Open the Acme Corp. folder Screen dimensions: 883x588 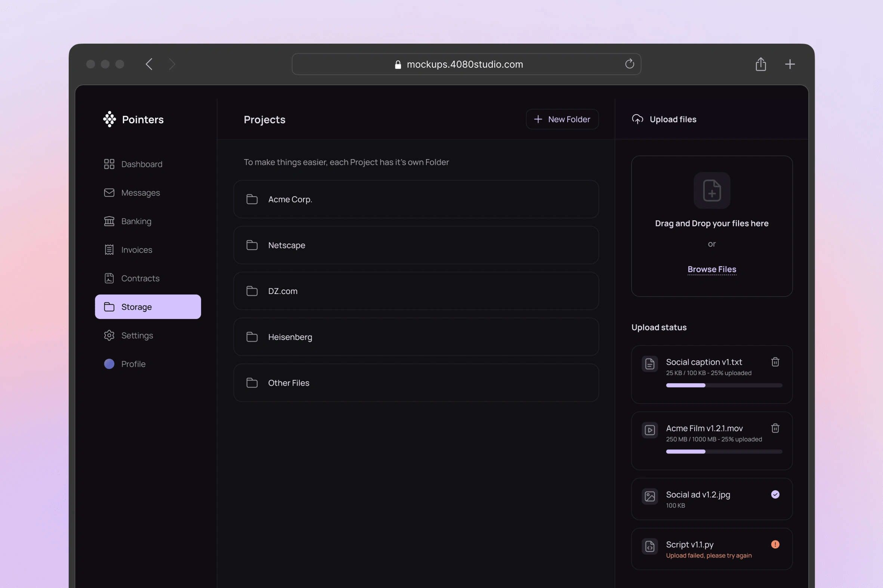pyautogui.click(x=416, y=199)
